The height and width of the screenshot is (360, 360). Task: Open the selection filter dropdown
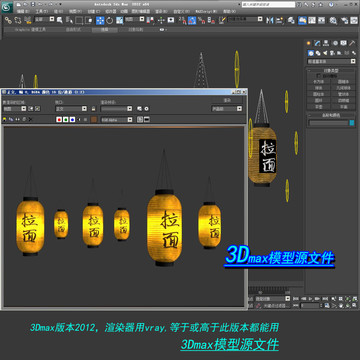pyautogui.click(x=44, y=19)
